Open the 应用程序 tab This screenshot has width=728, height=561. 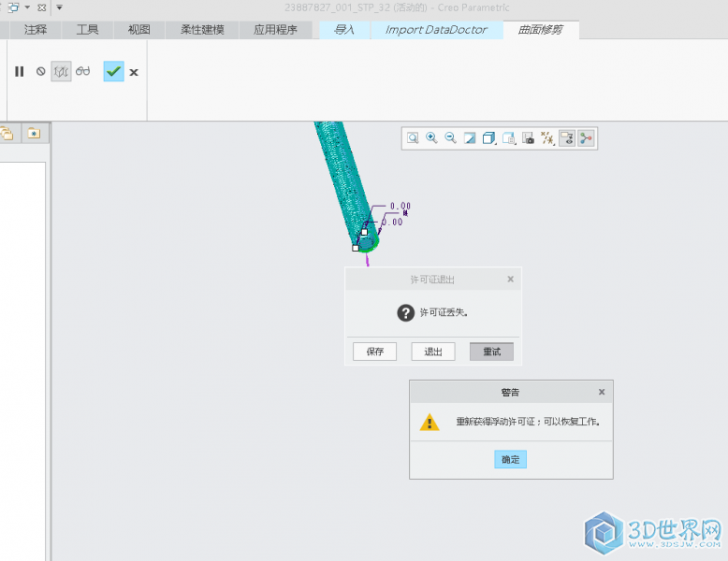coord(275,30)
